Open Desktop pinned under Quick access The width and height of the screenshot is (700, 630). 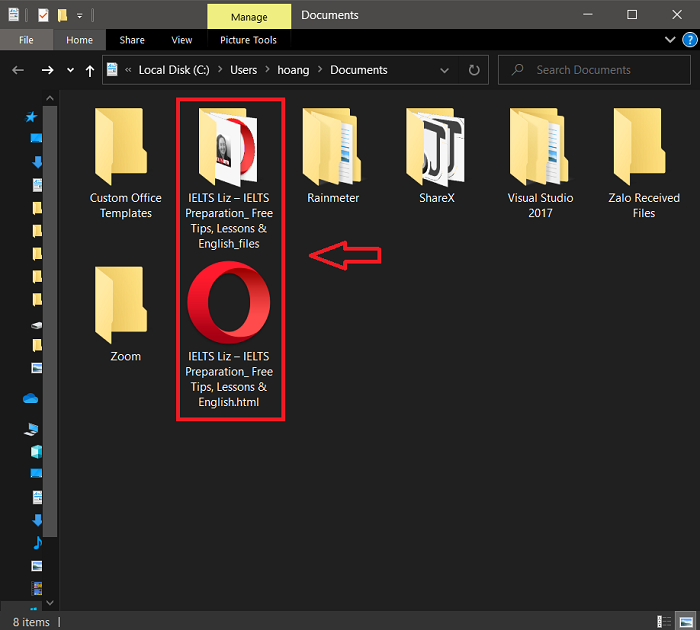(x=36, y=138)
